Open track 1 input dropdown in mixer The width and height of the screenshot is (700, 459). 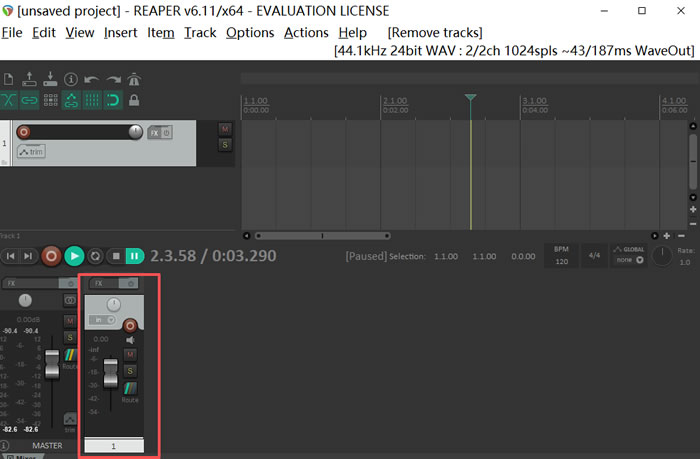click(x=102, y=320)
